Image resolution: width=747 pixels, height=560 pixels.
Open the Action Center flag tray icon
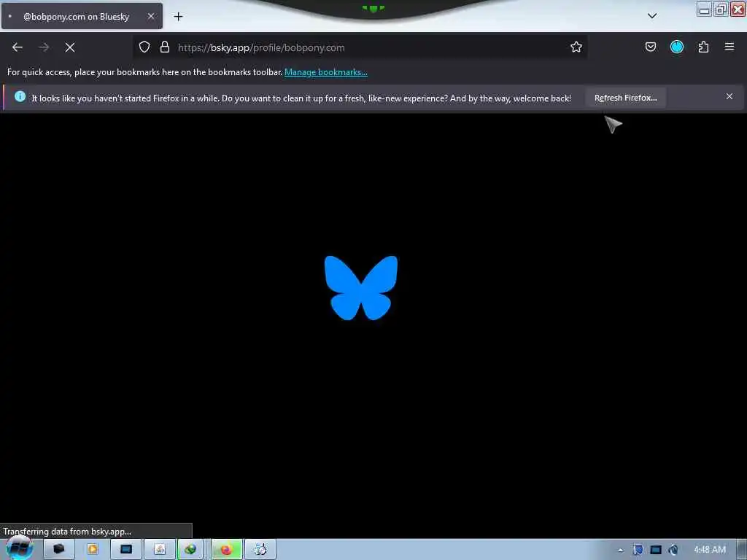[x=638, y=550]
